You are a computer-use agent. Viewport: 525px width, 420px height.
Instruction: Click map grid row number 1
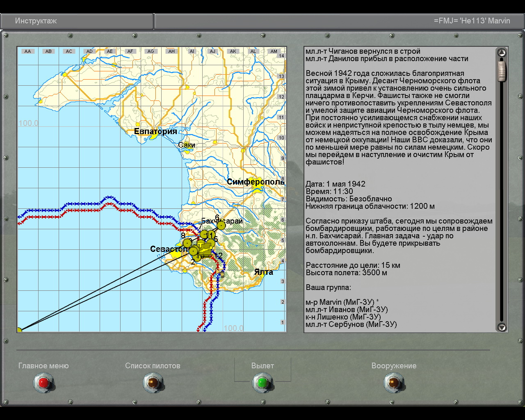[282, 322]
